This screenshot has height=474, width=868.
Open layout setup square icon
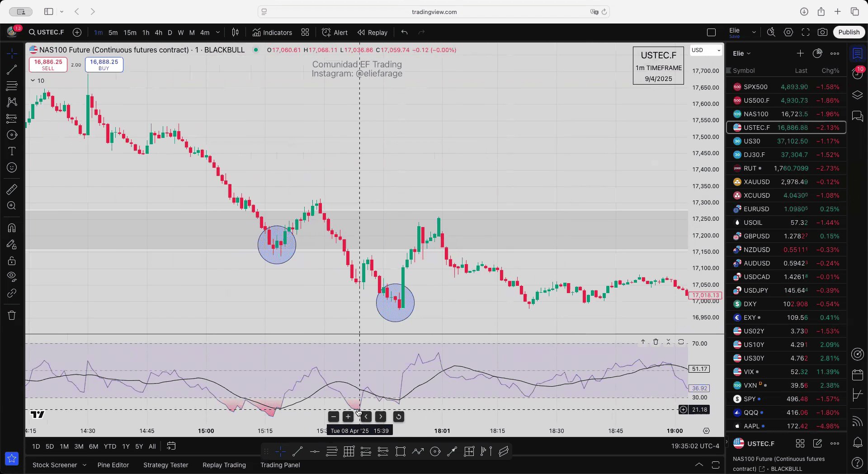click(x=711, y=33)
